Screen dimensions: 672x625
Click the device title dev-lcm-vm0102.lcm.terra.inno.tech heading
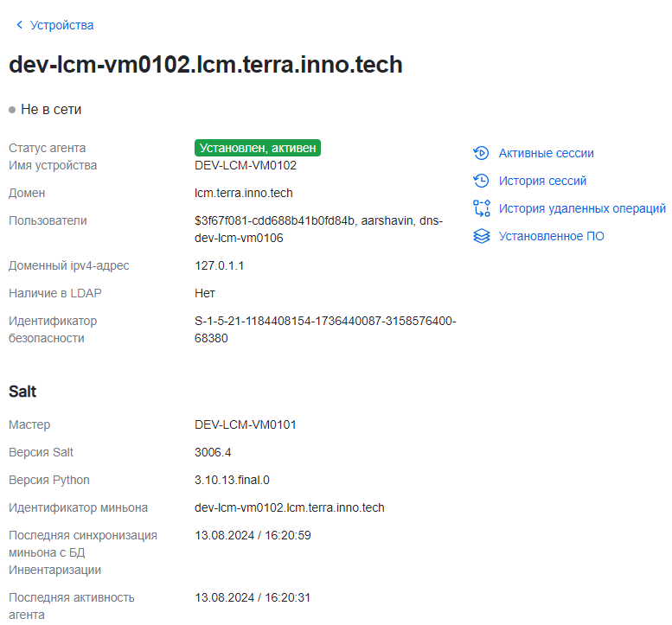click(x=206, y=65)
